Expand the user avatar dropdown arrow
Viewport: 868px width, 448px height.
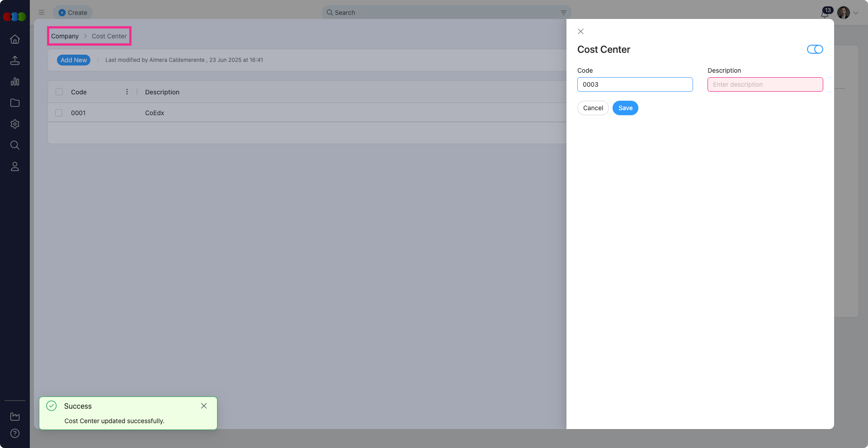click(856, 13)
